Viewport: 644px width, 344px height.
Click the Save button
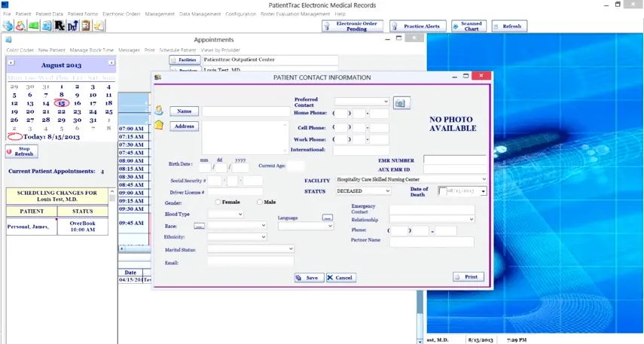tap(309, 278)
